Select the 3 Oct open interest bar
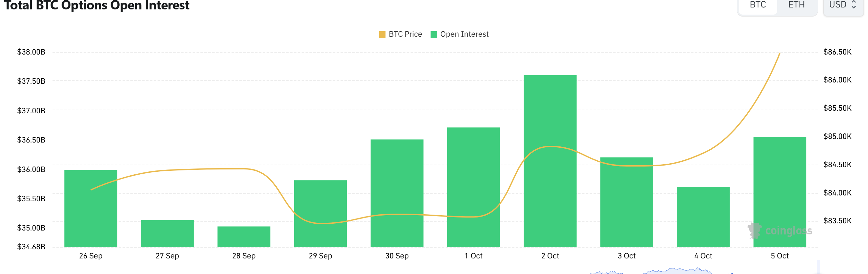Viewport: 868px width, 274px height. [x=626, y=202]
